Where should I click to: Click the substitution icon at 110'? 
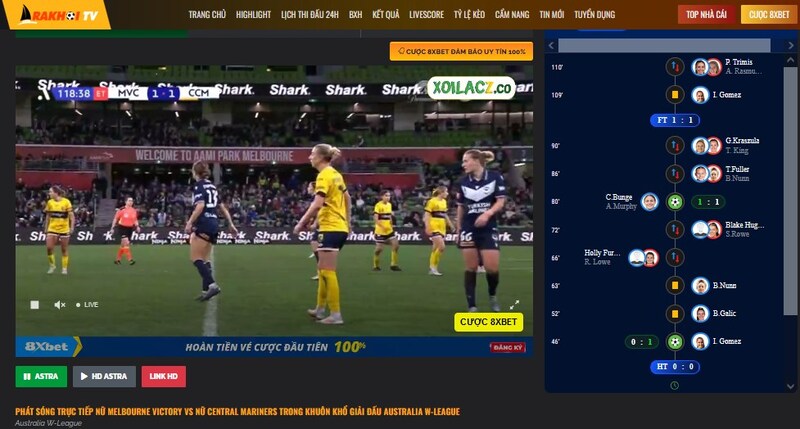(x=674, y=66)
